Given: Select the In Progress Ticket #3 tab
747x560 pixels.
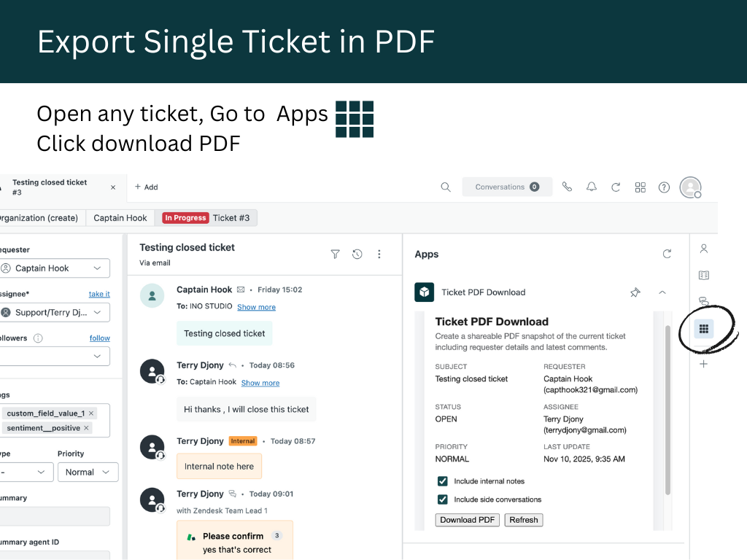Looking at the screenshot, I should (x=207, y=218).
